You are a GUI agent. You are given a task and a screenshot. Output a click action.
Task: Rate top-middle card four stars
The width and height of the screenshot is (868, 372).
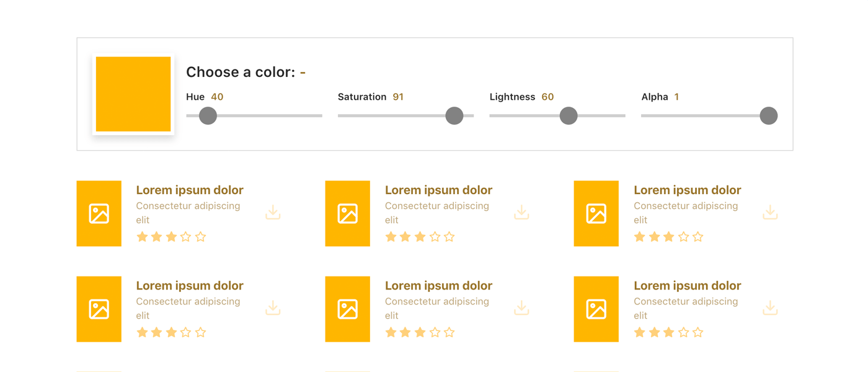coord(435,237)
